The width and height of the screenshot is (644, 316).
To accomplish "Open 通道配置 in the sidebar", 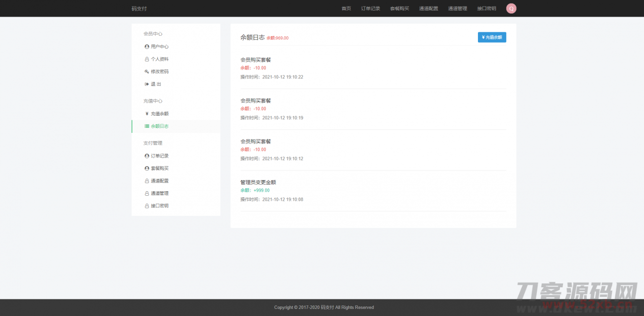I will pyautogui.click(x=159, y=181).
